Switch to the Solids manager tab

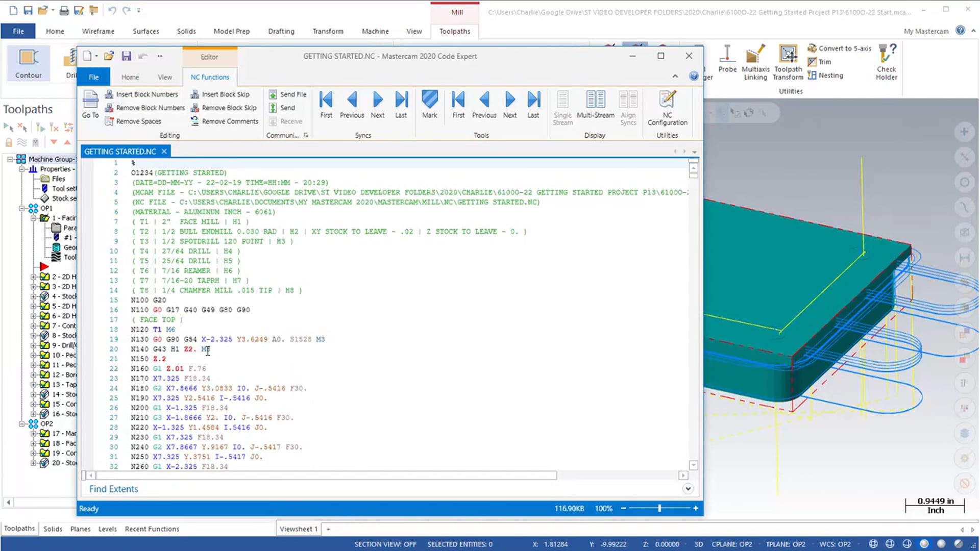pos(53,529)
